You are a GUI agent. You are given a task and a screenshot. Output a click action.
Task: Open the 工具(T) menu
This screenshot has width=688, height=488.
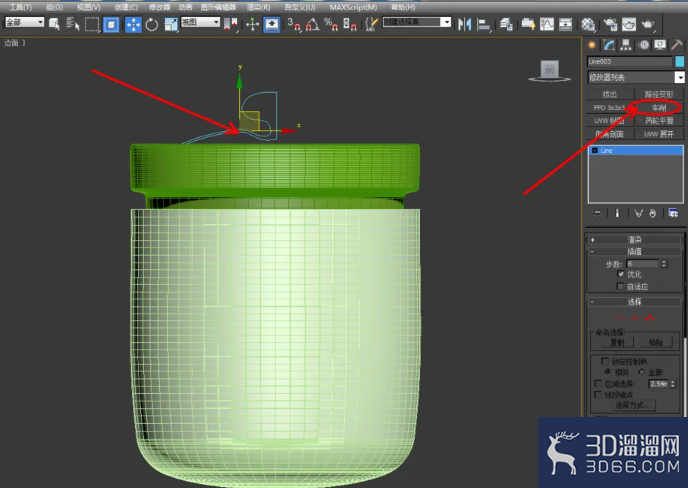tap(21, 7)
